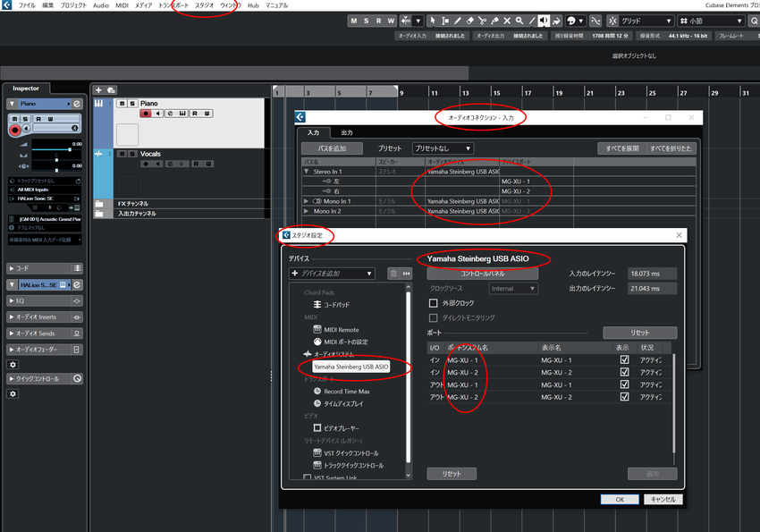The height and width of the screenshot is (532, 760).
Task: Click the すべてを展開 button
Action: click(x=622, y=148)
